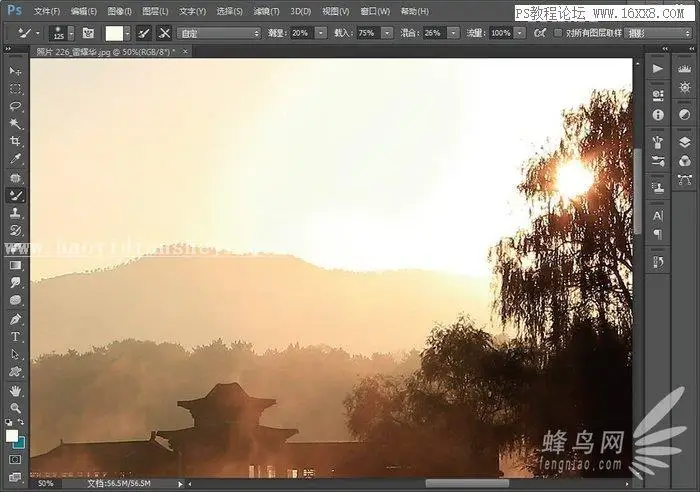Open the Info panel icon
The width and height of the screenshot is (700, 492).
tap(658, 115)
